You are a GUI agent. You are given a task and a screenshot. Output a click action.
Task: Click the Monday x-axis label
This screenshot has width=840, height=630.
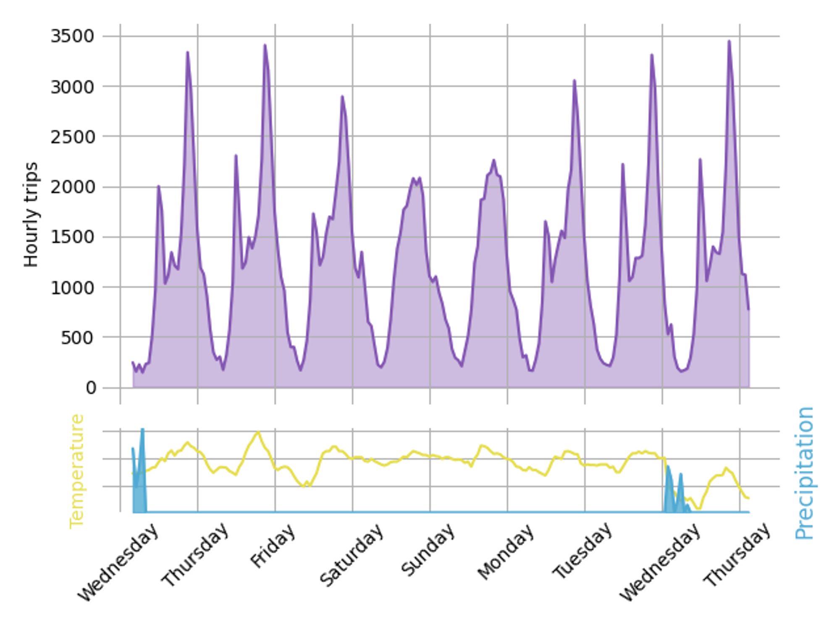(x=506, y=552)
